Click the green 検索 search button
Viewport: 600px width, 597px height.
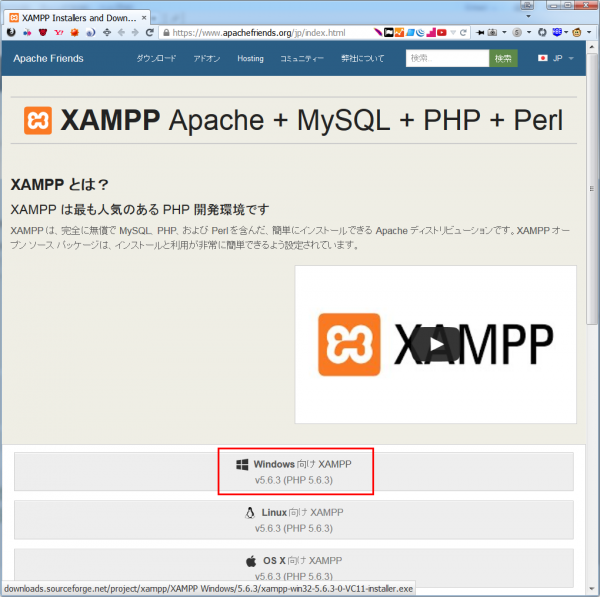pos(503,58)
